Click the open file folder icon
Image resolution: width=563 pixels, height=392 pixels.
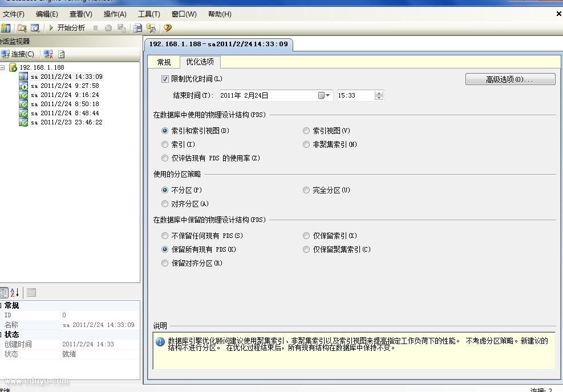click(x=22, y=28)
